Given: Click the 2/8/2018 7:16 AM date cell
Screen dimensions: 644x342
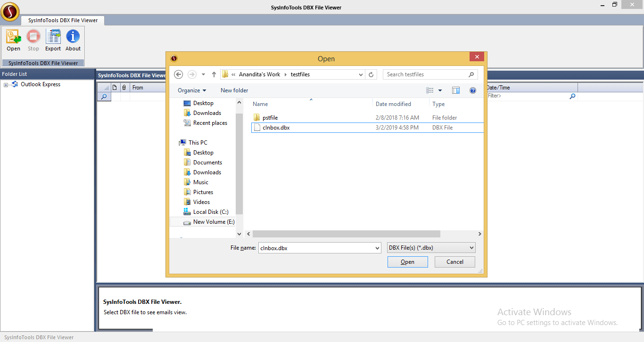Looking at the screenshot, I should coord(397,118).
